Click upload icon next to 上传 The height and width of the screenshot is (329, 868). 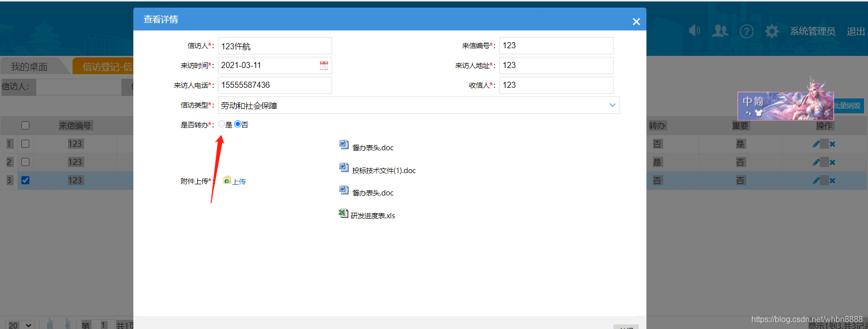[227, 180]
